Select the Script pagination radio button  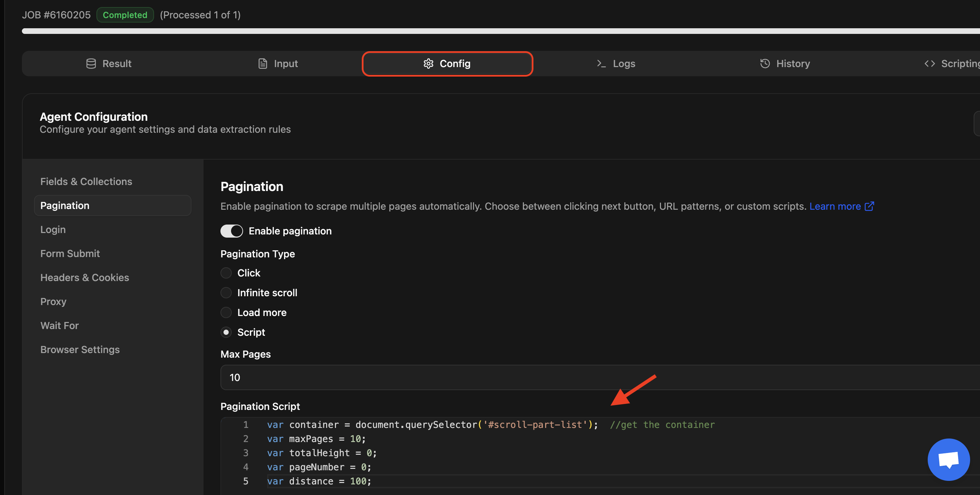click(x=226, y=332)
